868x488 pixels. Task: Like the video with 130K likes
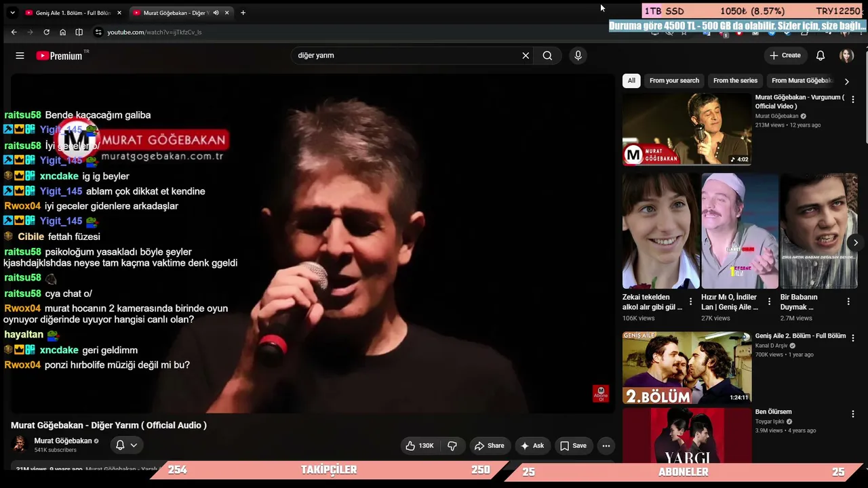click(x=419, y=445)
